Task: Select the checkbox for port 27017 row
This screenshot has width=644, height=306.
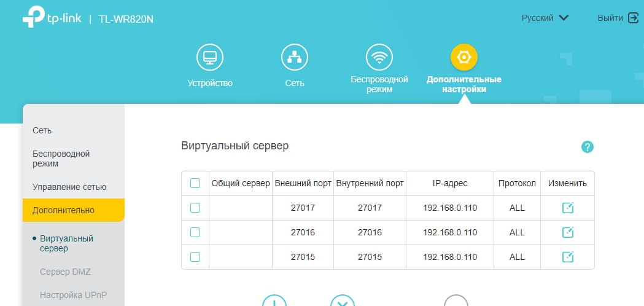Action: [195, 208]
